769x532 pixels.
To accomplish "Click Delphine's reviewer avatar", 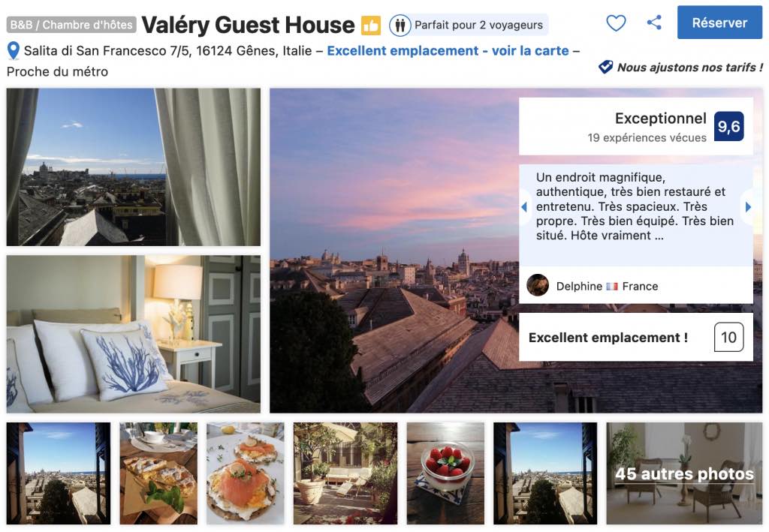I will click(538, 285).
